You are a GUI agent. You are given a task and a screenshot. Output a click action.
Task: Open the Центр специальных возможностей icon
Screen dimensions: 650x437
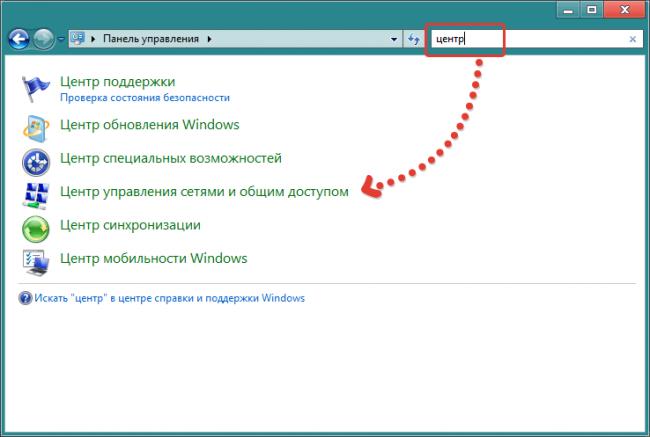pyautogui.click(x=35, y=159)
